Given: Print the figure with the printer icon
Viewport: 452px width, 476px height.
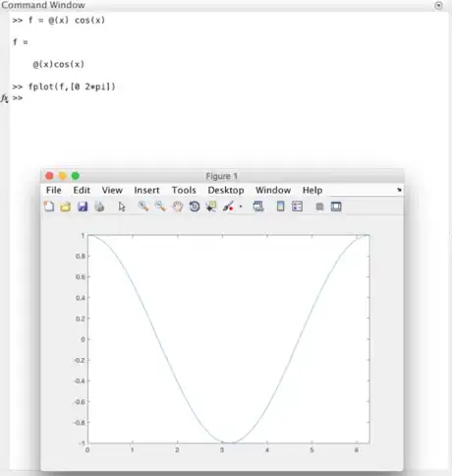Looking at the screenshot, I should (99, 207).
